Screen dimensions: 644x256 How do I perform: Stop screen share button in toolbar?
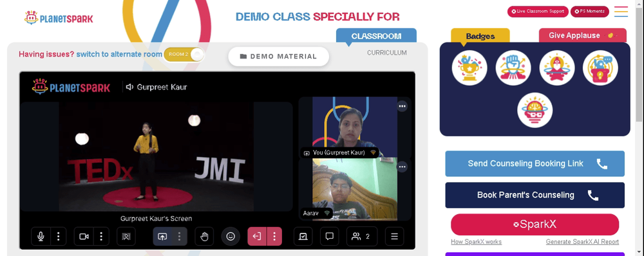click(162, 236)
